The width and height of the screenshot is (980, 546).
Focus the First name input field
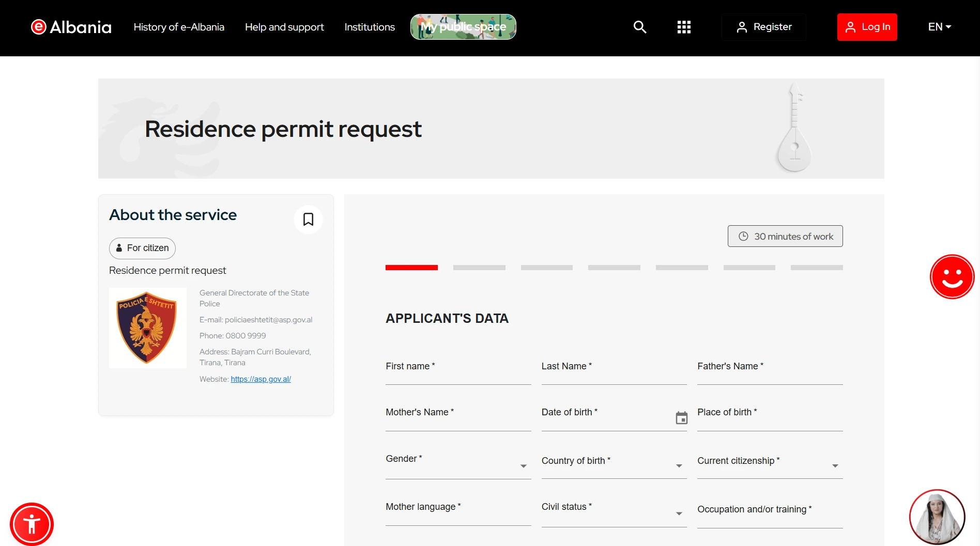coord(458,371)
